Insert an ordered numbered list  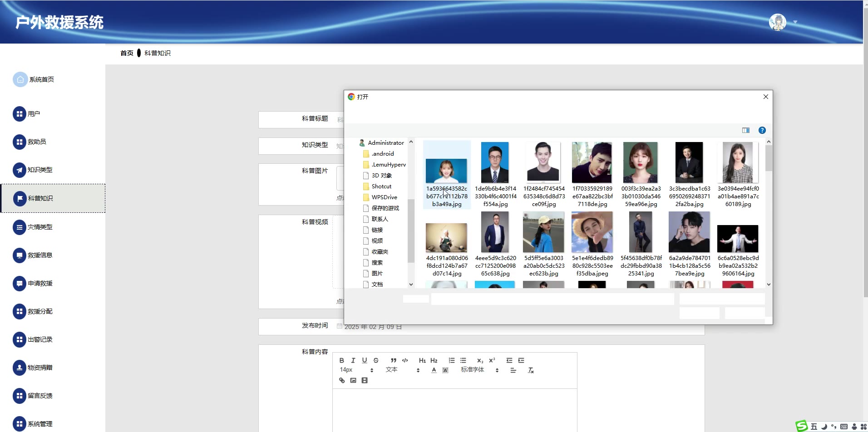452,360
